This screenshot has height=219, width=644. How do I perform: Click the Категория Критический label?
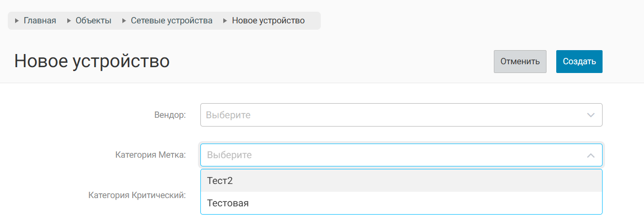pos(137,195)
